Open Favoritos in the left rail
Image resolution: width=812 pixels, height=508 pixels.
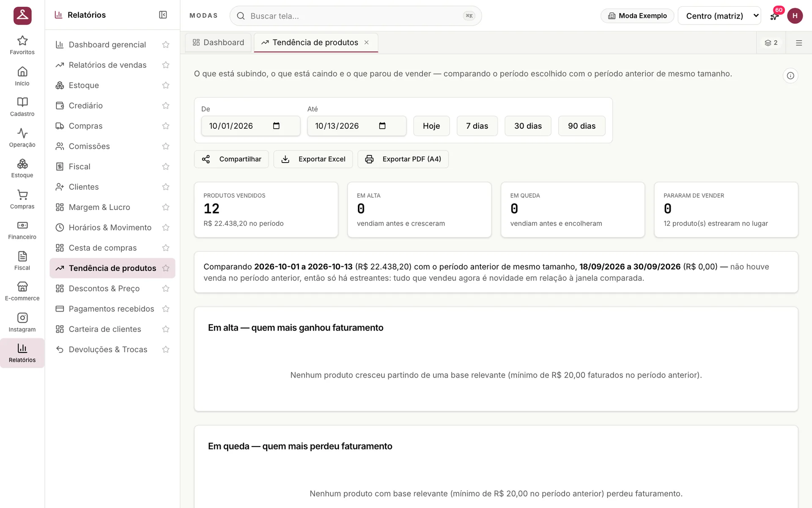tap(22, 45)
